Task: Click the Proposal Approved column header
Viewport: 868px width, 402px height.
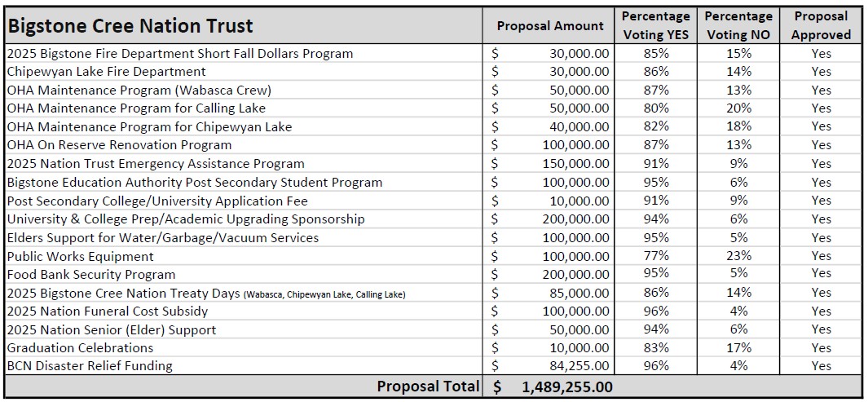Action: (x=821, y=25)
